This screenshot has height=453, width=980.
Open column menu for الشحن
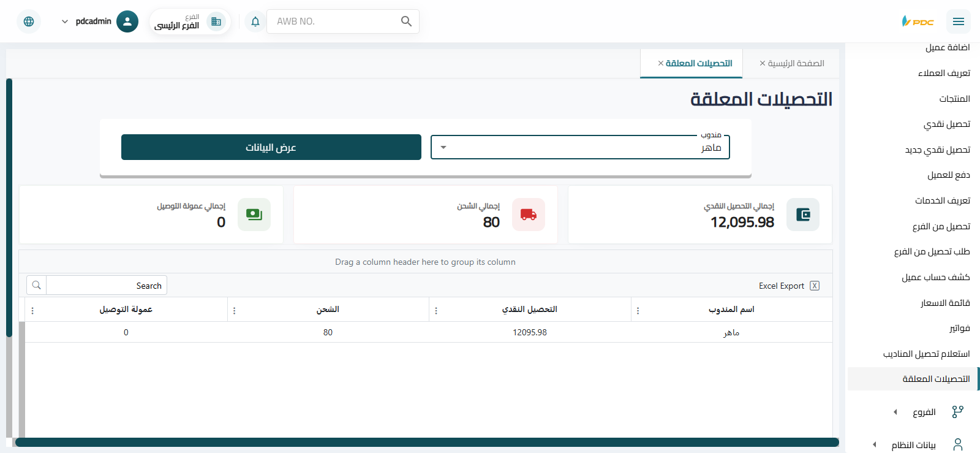[235, 311]
